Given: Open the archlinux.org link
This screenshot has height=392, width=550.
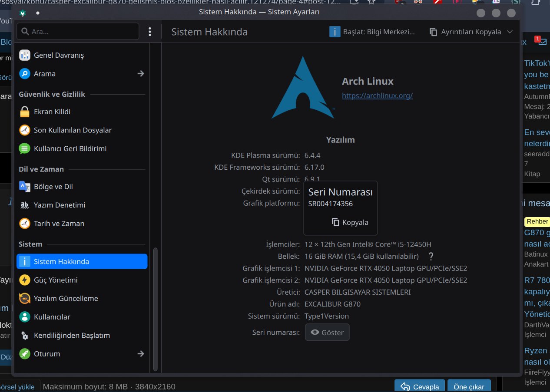Looking at the screenshot, I should (377, 96).
